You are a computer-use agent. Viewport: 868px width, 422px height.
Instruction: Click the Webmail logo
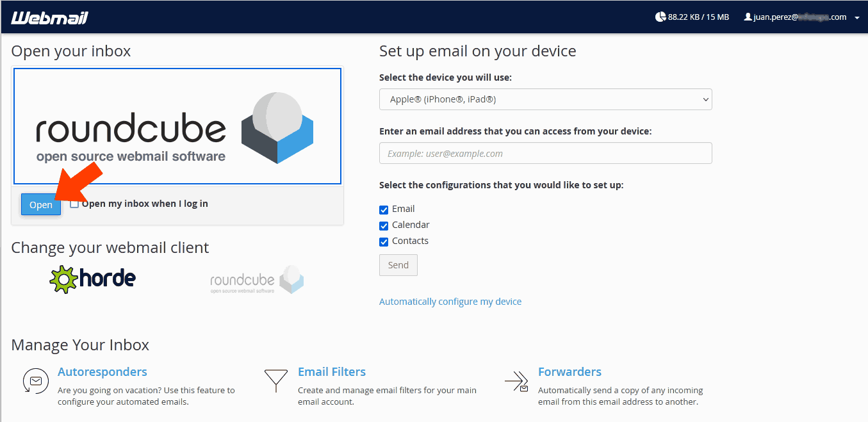pyautogui.click(x=49, y=17)
